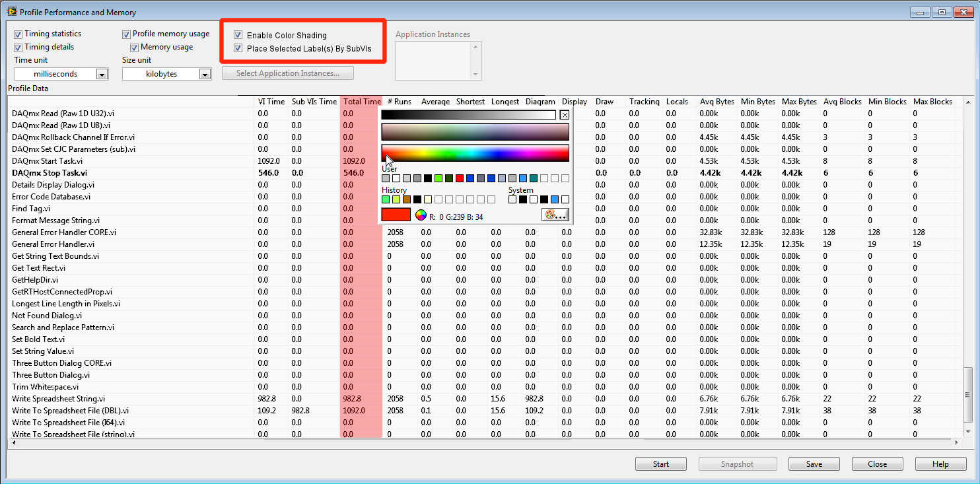Viewport: 980px width, 484px height.
Task: Toggle Enable Color Shading checkbox
Action: tap(238, 35)
